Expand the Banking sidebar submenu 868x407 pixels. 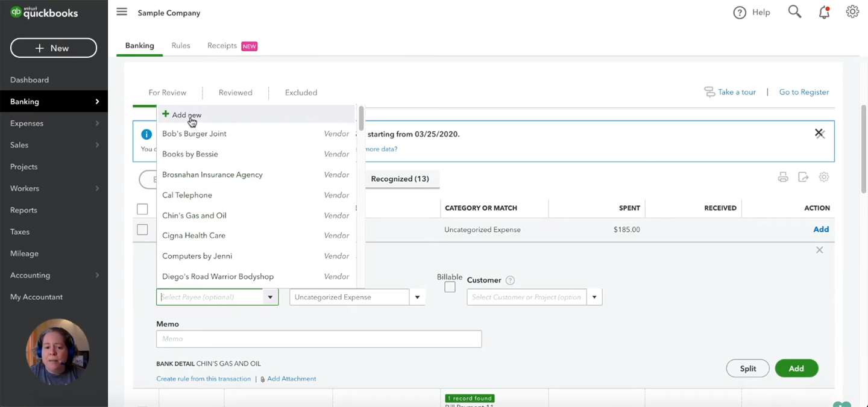click(97, 102)
